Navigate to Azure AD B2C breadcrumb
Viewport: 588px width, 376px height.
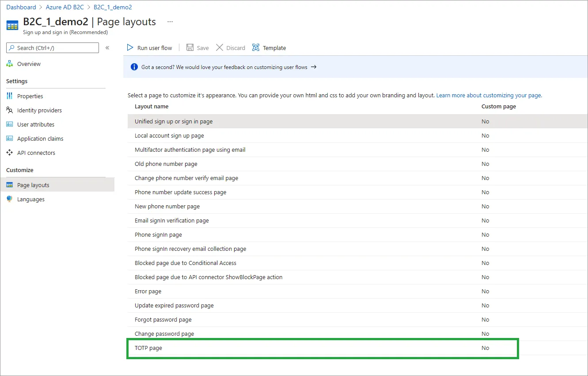pos(65,7)
